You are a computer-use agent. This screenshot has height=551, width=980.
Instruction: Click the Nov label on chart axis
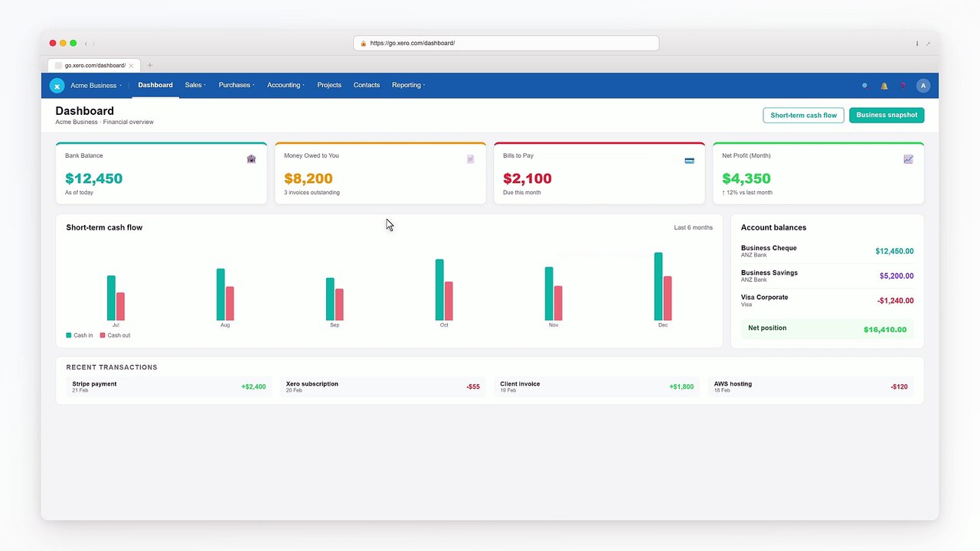[x=554, y=325]
